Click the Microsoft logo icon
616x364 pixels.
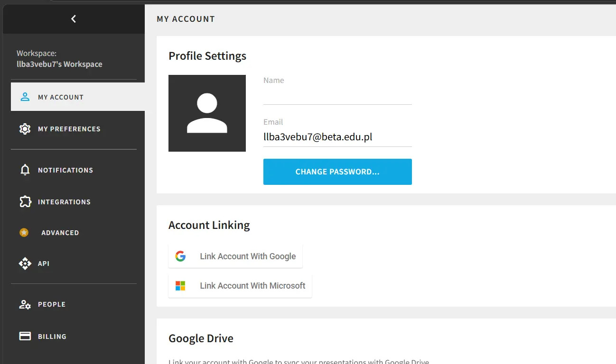pos(180,286)
